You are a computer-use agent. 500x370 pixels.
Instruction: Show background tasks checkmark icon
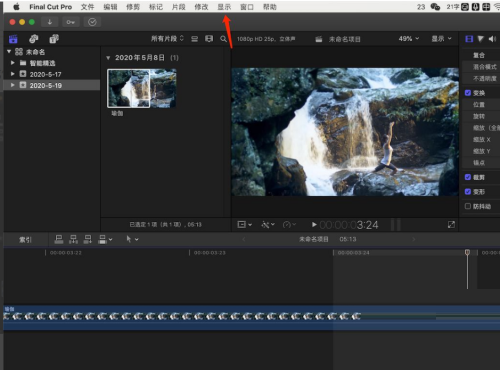pos(92,22)
